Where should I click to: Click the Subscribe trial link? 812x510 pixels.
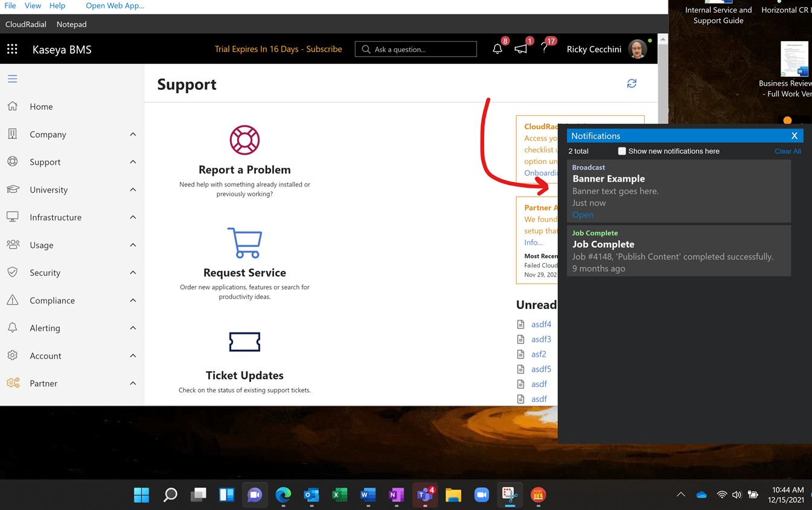click(324, 49)
